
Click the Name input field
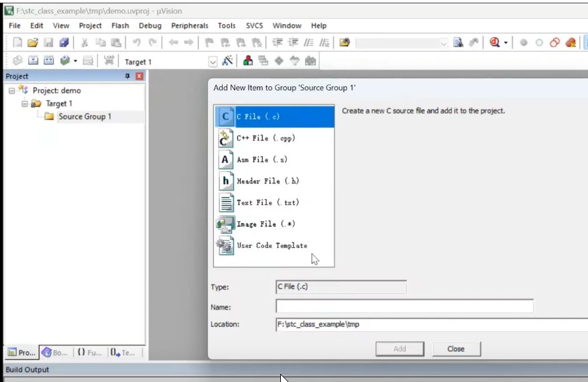[404, 306]
